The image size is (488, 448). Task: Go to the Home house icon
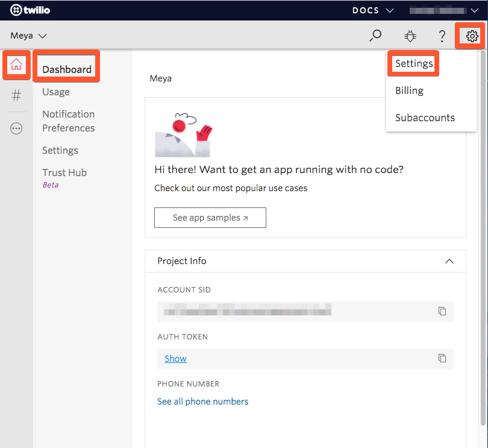tap(16, 65)
